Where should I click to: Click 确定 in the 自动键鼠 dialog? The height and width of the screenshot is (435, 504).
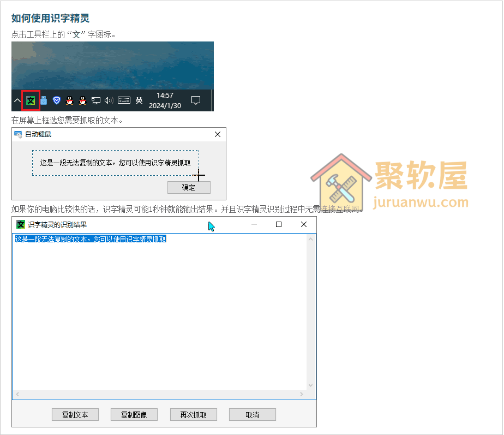(x=189, y=187)
